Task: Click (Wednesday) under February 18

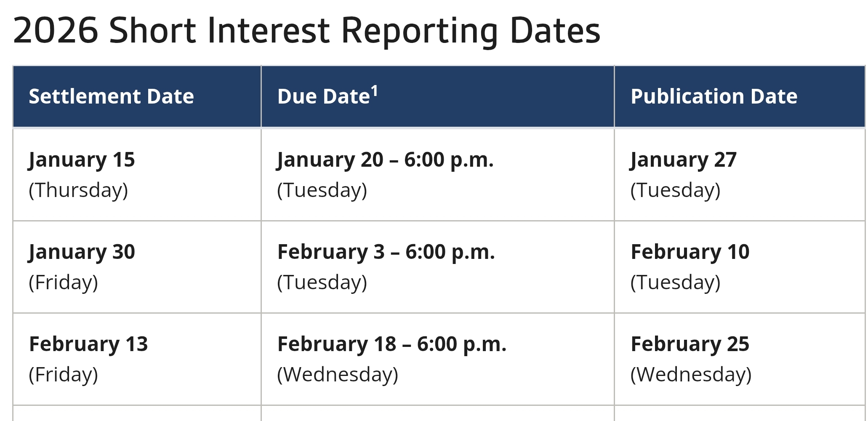Action: (x=338, y=374)
